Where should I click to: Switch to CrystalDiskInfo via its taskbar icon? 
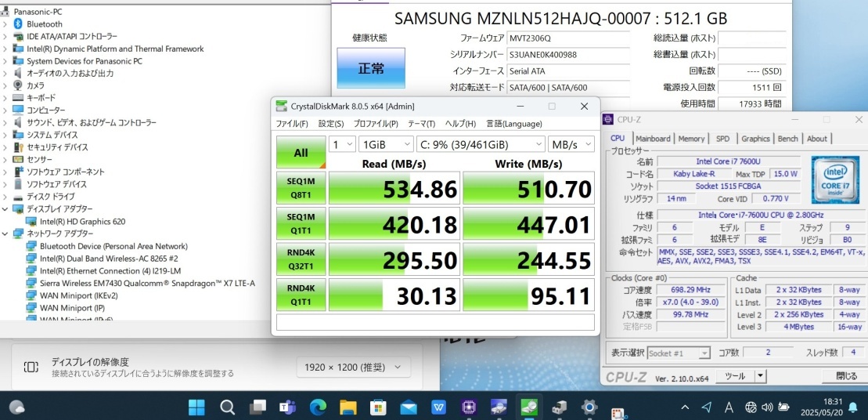pyautogui.click(x=499, y=407)
